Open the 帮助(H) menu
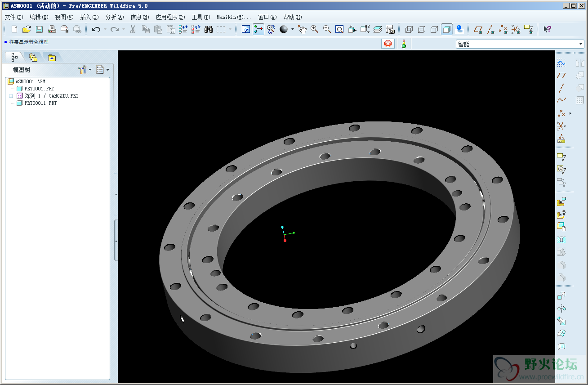The height and width of the screenshot is (385, 588). [x=292, y=17]
